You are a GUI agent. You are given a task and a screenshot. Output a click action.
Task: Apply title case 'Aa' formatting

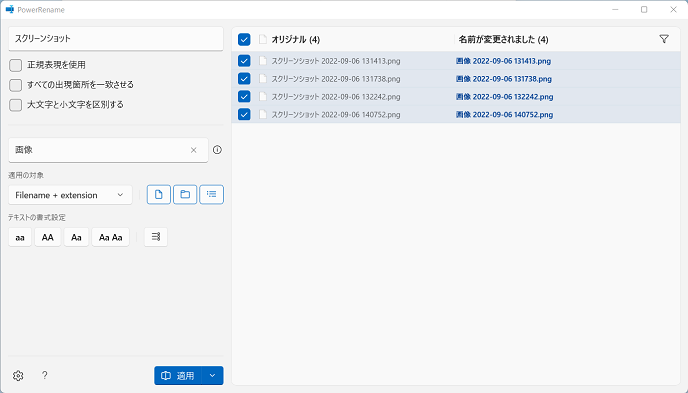(76, 237)
